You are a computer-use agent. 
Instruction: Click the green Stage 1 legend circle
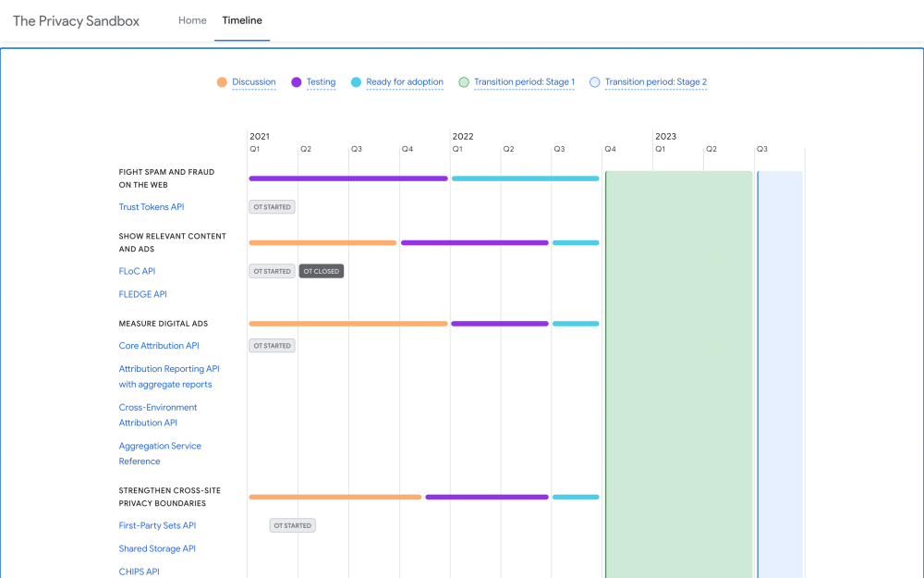coord(464,82)
